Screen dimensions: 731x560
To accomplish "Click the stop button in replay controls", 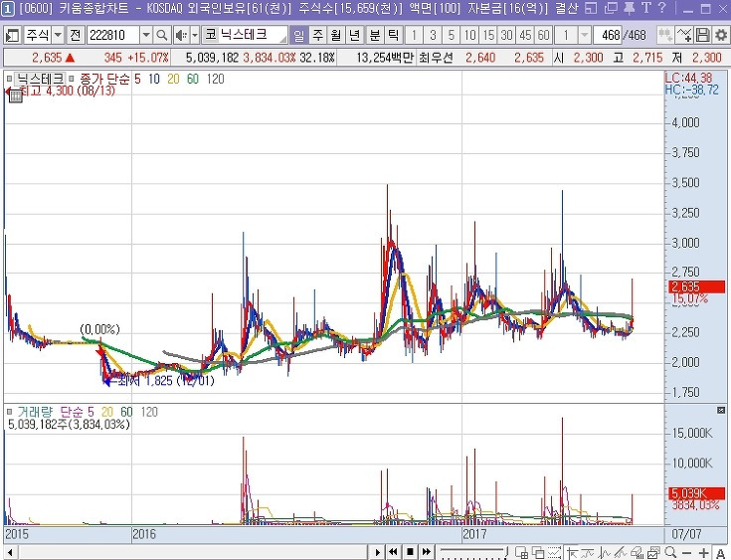I will pyautogui.click(x=410, y=552).
